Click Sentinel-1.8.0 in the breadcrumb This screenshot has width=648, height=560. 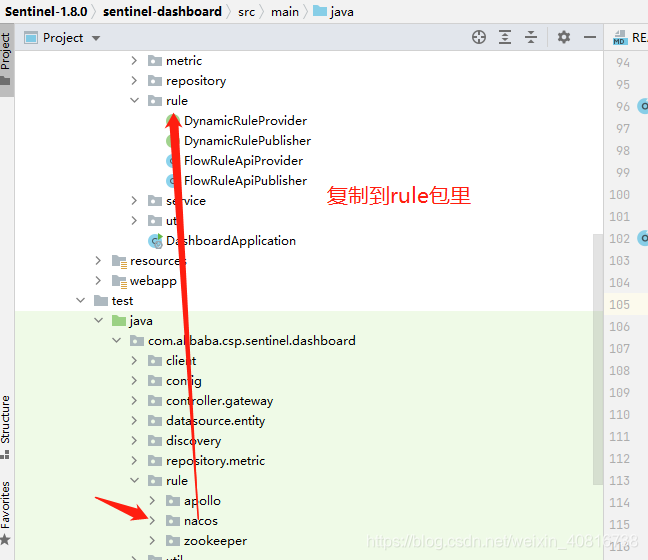point(46,12)
